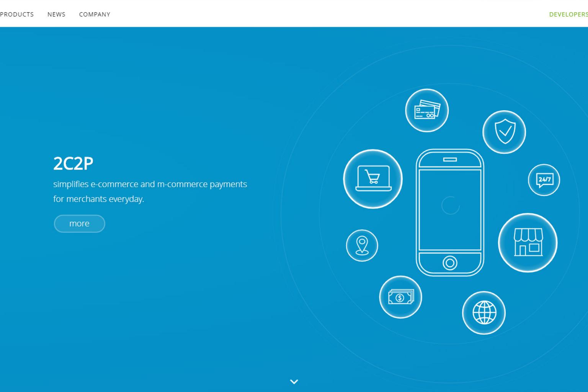Click the 24/7 chat support icon

(x=544, y=180)
